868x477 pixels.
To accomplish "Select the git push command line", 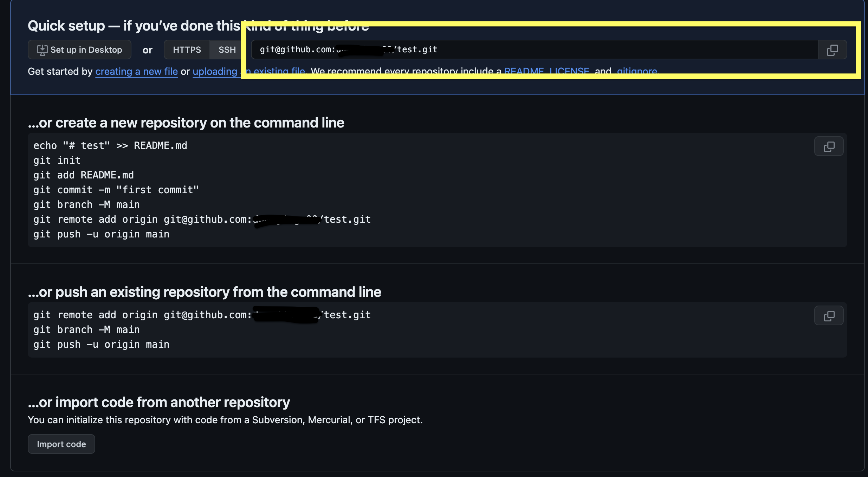I will pyautogui.click(x=101, y=234).
